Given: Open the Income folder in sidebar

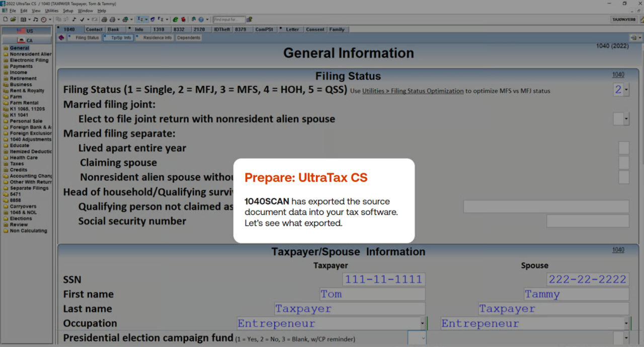Looking at the screenshot, I should tap(19, 73).
